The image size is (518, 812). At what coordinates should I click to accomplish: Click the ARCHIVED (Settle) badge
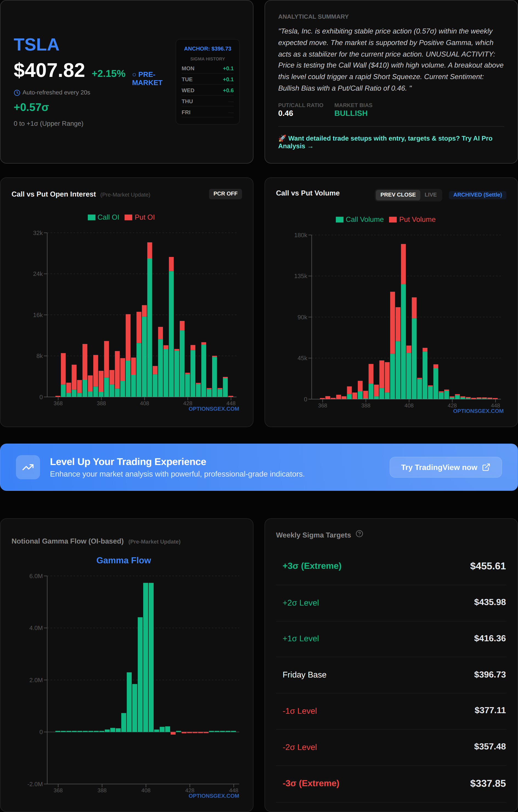pos(477,195)
